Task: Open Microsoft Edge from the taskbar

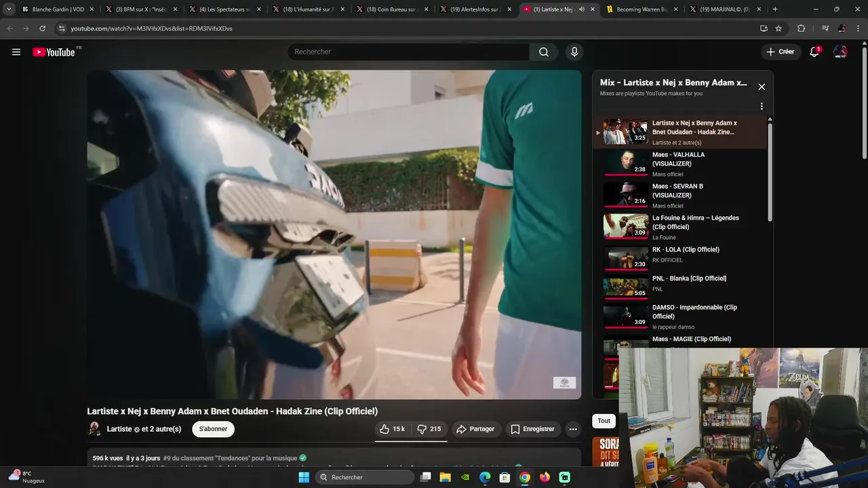Action: click(485, 477)
